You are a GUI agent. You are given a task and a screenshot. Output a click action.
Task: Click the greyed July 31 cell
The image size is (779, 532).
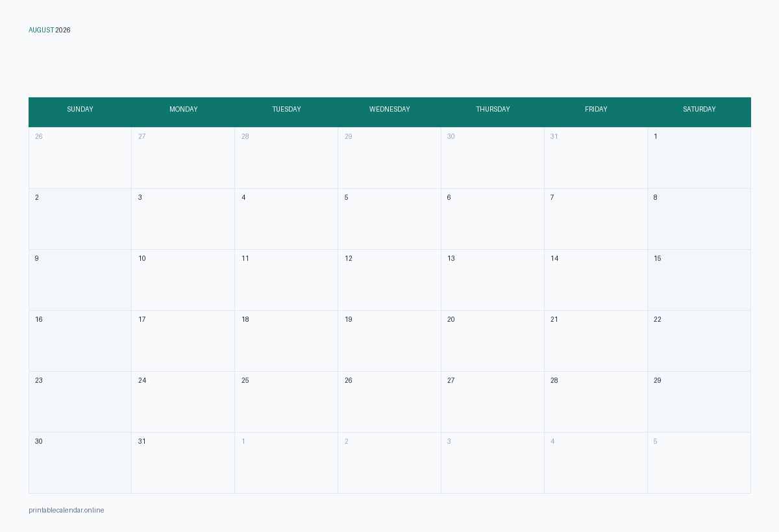pos(596,158)
